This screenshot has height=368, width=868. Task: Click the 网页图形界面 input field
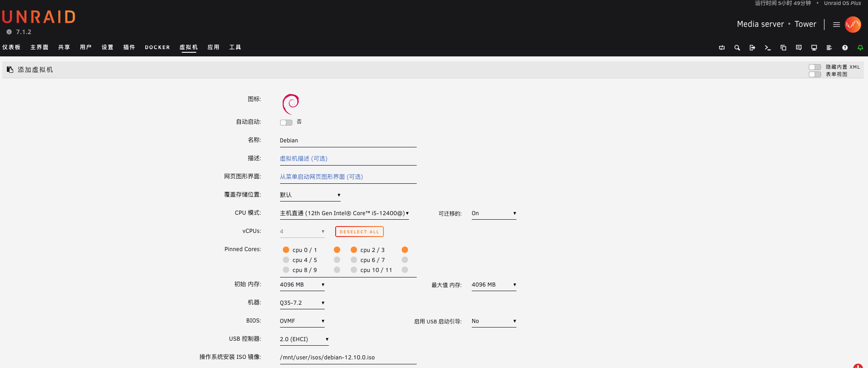(x=348, y=177)
